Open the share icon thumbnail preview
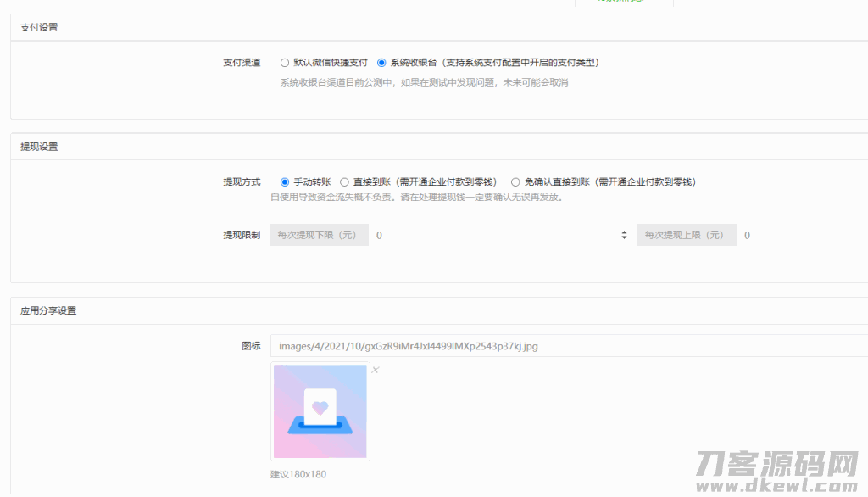 click(320, 411)
